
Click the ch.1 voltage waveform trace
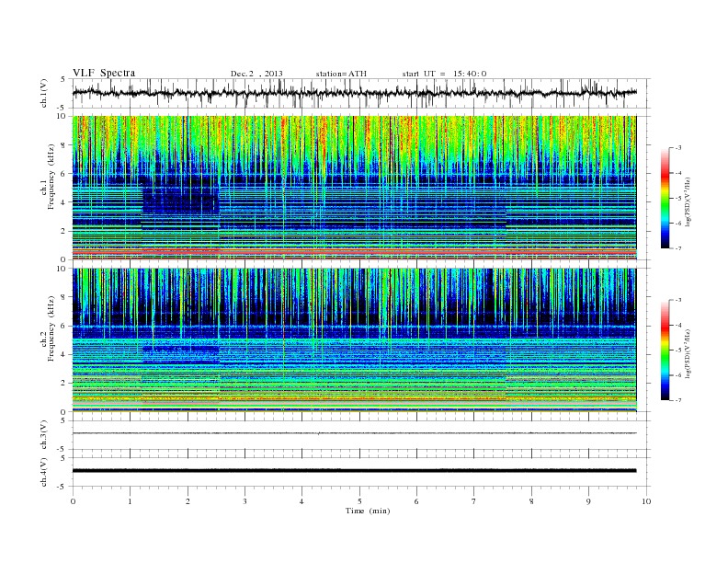click(354, 93)
